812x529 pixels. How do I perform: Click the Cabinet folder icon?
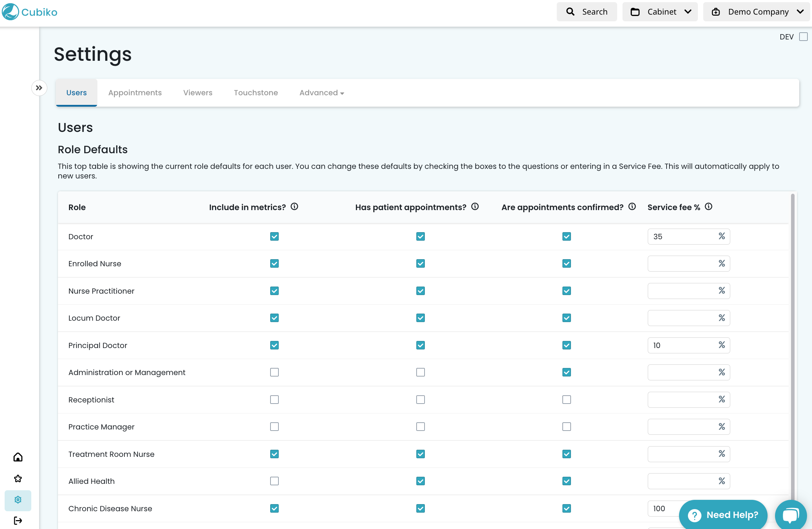(636, 11)
